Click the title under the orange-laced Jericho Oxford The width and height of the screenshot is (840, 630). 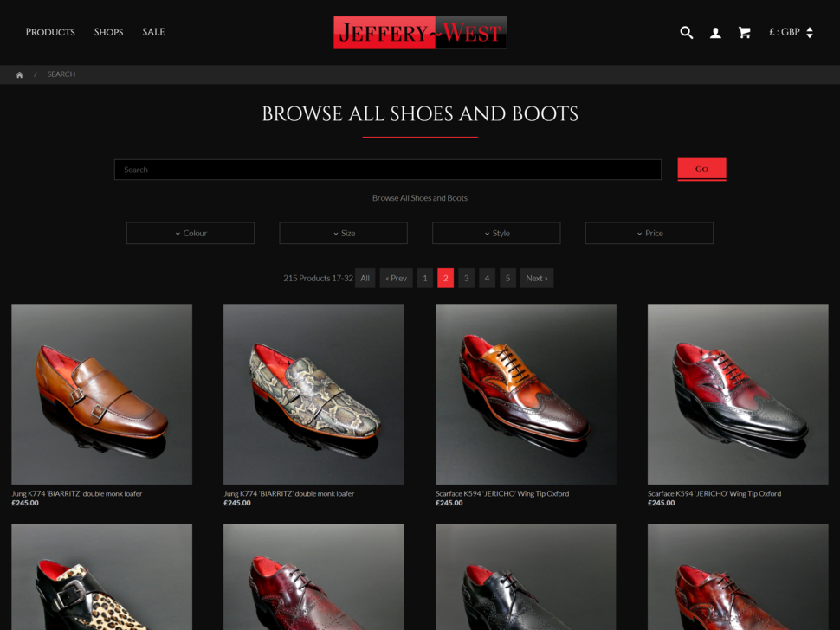502,493
